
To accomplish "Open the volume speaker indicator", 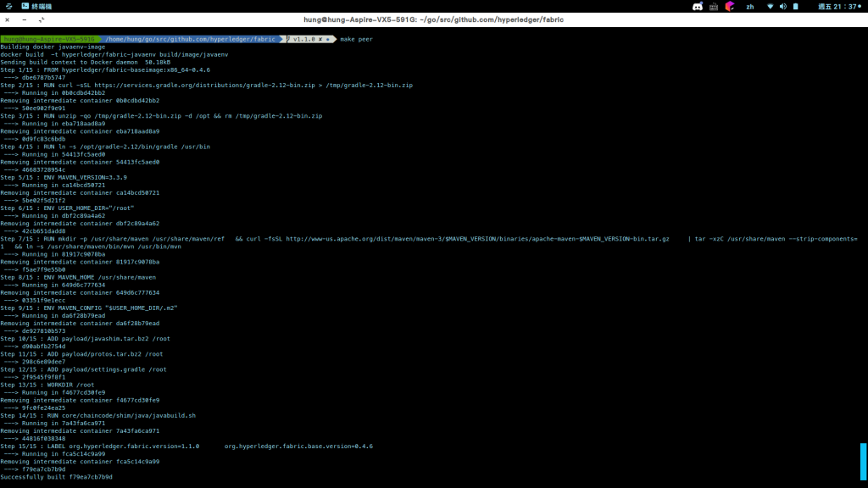I will pyautogui.click(x=782, y=6).
